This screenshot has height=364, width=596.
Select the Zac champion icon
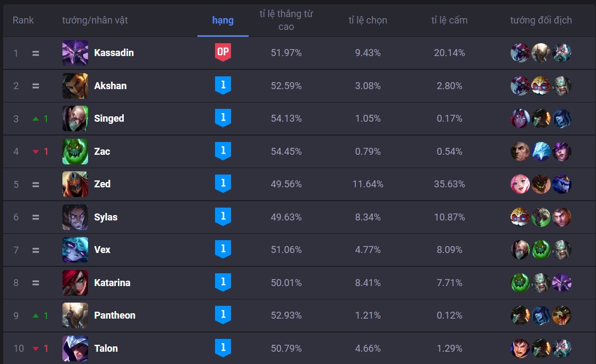(x=75, y=152)
